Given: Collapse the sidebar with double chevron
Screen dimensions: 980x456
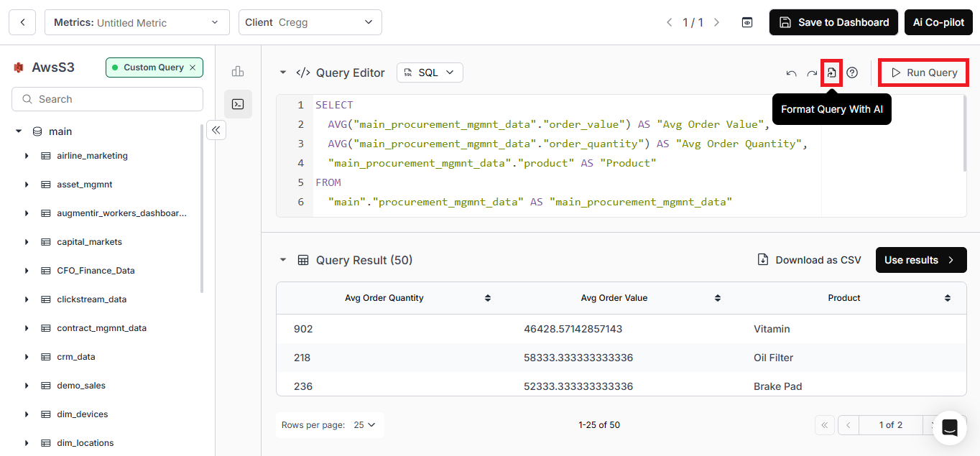Looking at the screenshot, I should [216, 130].
